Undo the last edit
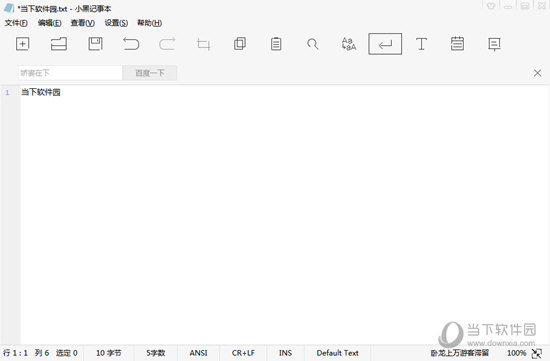Viewport: 550px width, 361px height. 131,44
